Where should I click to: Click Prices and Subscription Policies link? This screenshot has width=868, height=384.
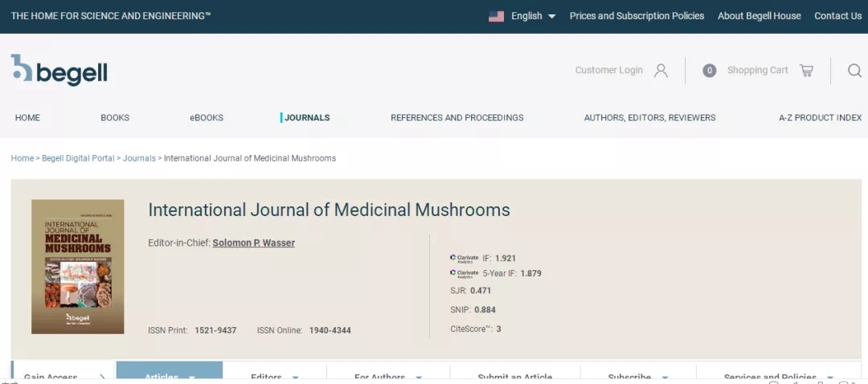[637, 16]
